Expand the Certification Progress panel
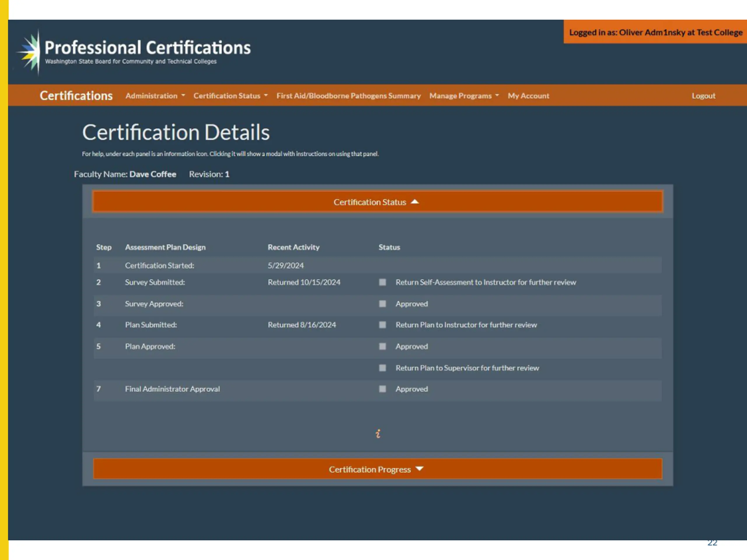The height and width of the screenshot is (560, 747). pyautogui.click(x=378, y=469)
